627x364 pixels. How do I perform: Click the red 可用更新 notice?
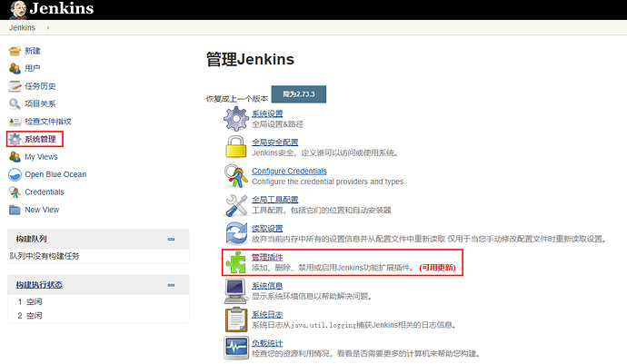(437, 267)
